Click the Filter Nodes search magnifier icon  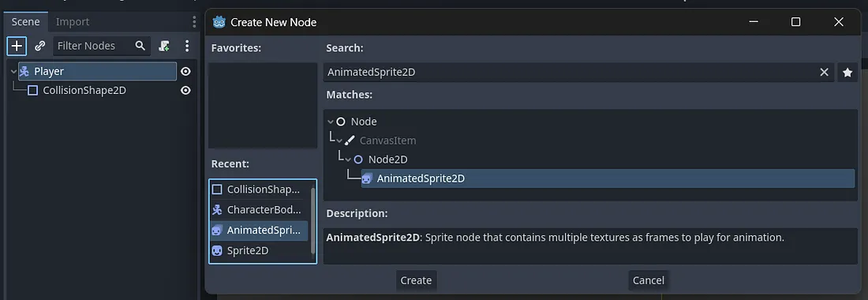(x=140, y=46)
